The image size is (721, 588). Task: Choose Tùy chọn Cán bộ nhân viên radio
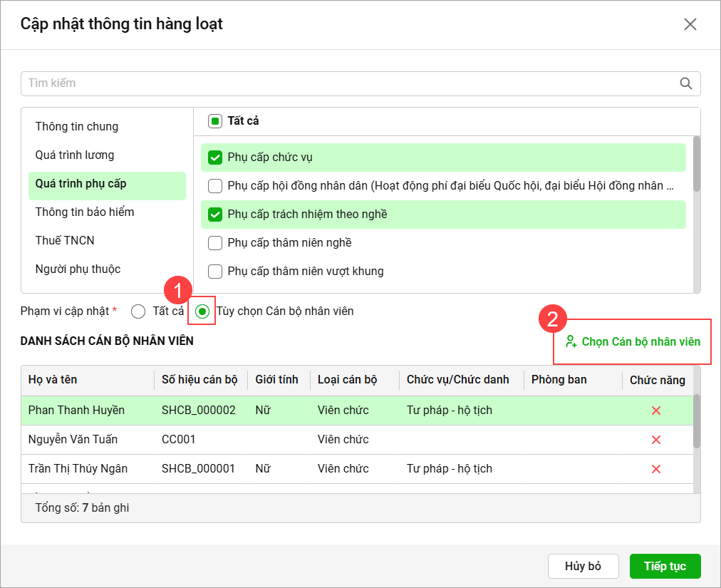coord(203,311)
